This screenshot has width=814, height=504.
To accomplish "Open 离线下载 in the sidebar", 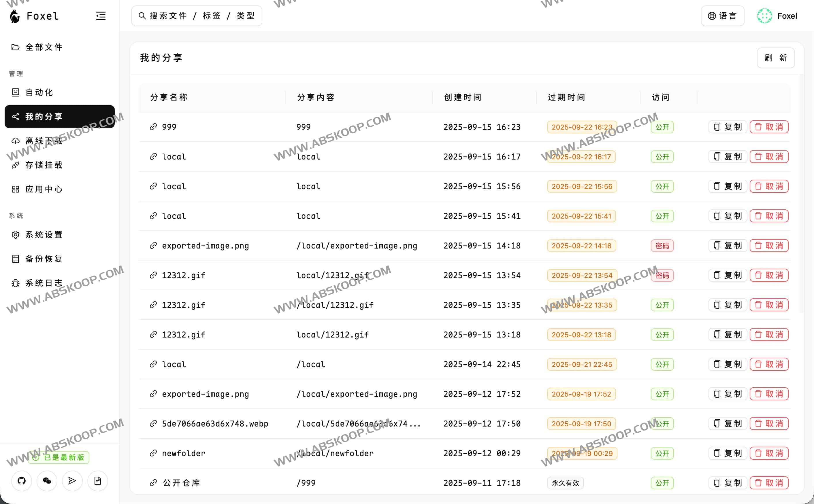I will click(44, 141).
